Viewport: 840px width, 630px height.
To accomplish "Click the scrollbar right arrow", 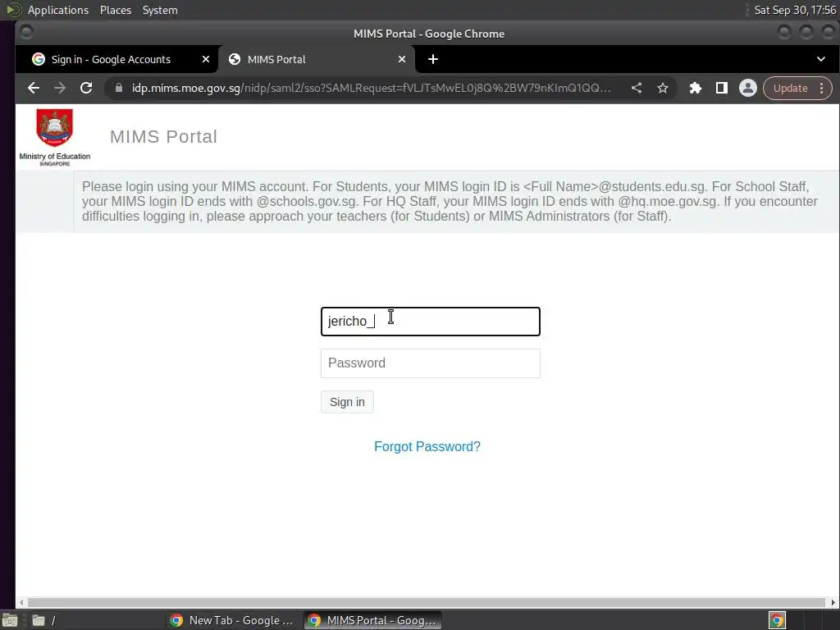I will pyautogui.click(x=833, y=603).
